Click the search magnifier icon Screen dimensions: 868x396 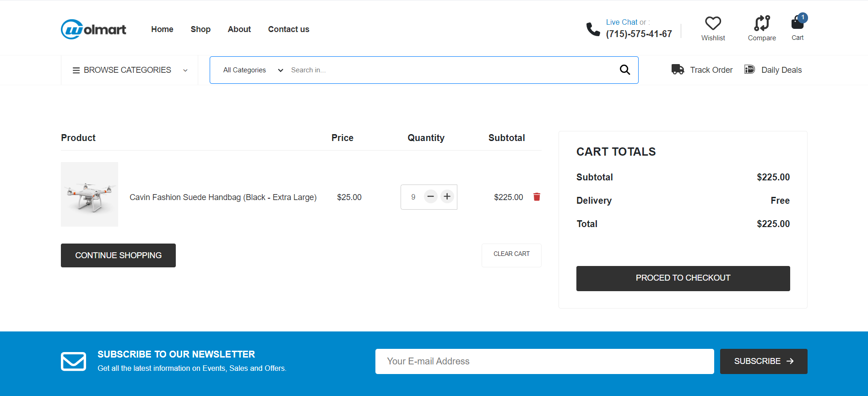click(624, 70)
